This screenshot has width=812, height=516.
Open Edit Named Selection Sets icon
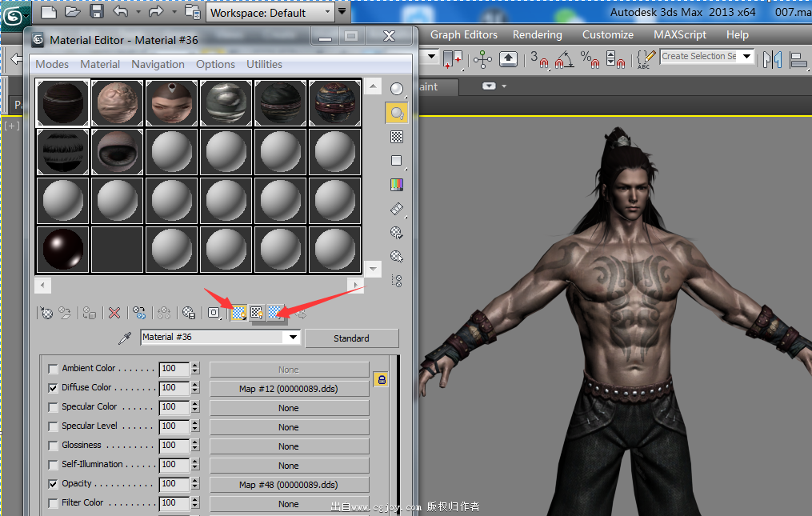click(646, 59)
